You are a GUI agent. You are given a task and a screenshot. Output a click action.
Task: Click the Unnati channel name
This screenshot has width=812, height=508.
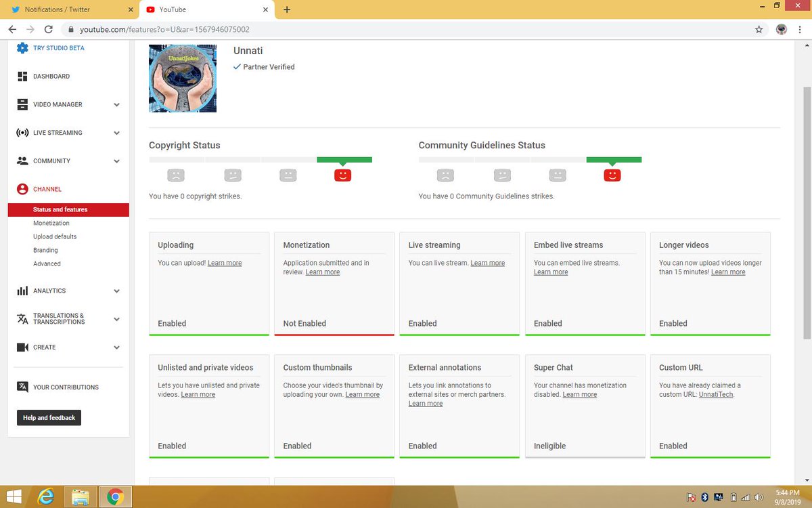pos(248,51)
